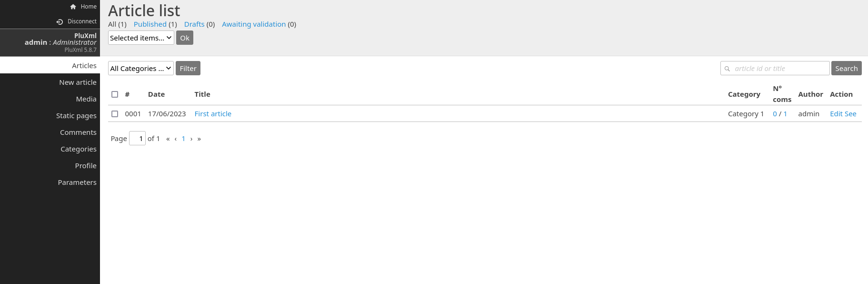Go to previous page ‹ arrow
Viewport: 868px width, 284px height.
[x=176, y=139]
